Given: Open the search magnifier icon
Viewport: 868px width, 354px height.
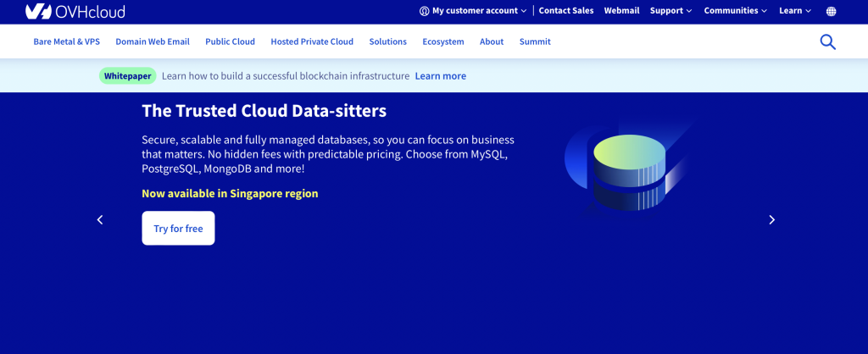Looking at the screenshot, I should pos(827,41).
